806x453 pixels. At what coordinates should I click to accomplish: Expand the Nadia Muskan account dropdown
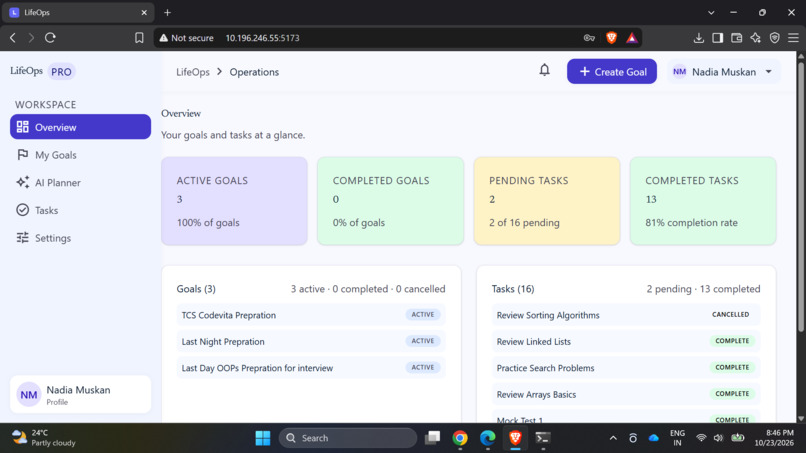(x=723, y=71)
